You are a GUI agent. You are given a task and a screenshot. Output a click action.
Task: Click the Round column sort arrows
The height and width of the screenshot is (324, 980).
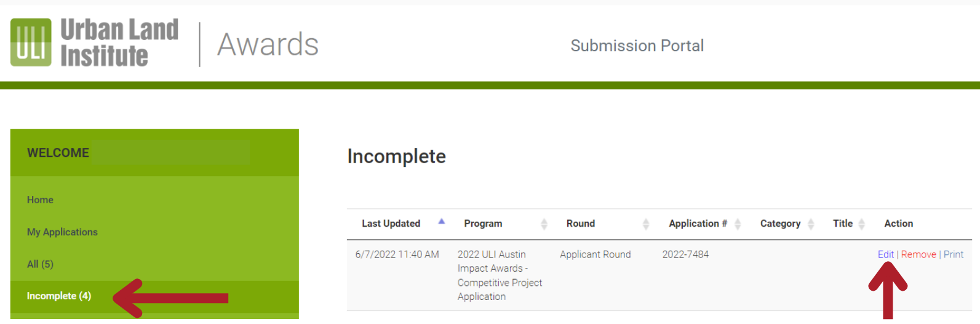pyautogui.click(x=645, y=224)
